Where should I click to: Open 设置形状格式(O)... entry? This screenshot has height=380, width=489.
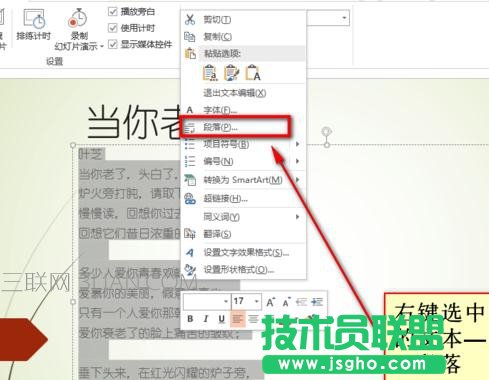[x=243, y=270]
